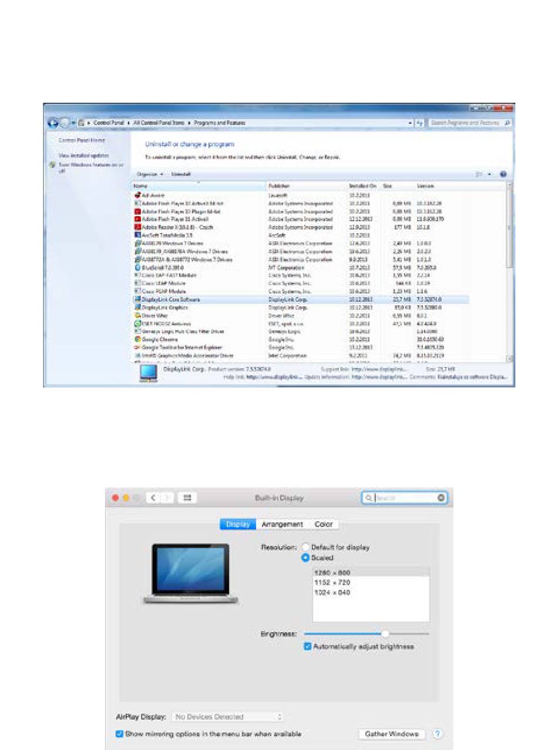558x756 pixels.
Task: Select the ESET NOD32 Antivirus icon
Action: point(137,323)
